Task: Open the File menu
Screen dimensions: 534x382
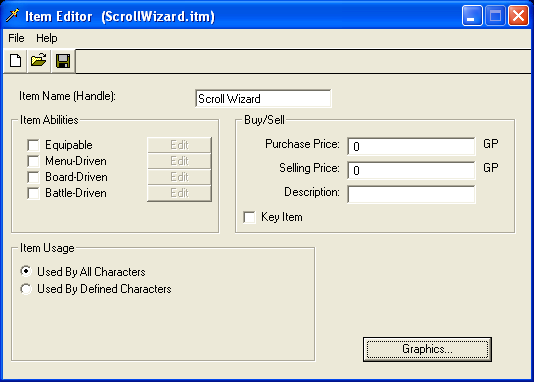Action: point(16,38)
